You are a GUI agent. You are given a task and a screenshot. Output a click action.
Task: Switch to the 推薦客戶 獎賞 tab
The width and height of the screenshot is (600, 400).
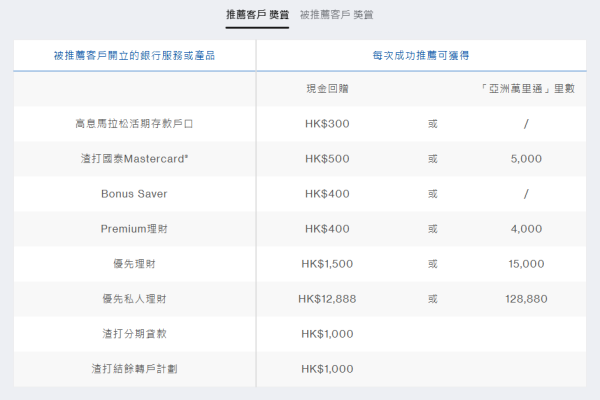tap(257, 15)
